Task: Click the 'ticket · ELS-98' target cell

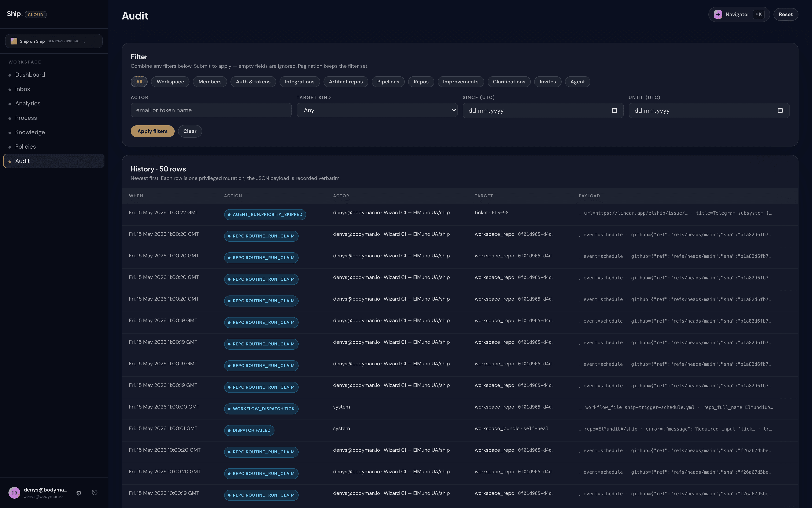Action: [491, 213]
